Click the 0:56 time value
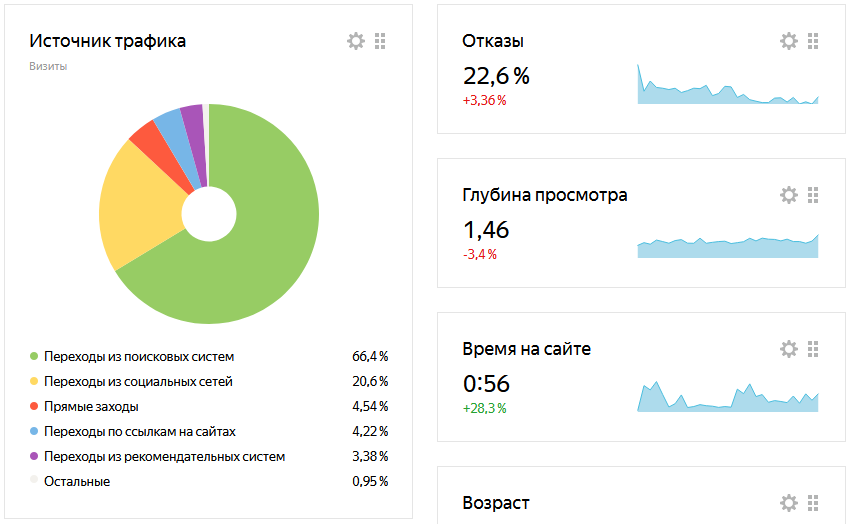 pyautogui.click(x=486, y=384)
